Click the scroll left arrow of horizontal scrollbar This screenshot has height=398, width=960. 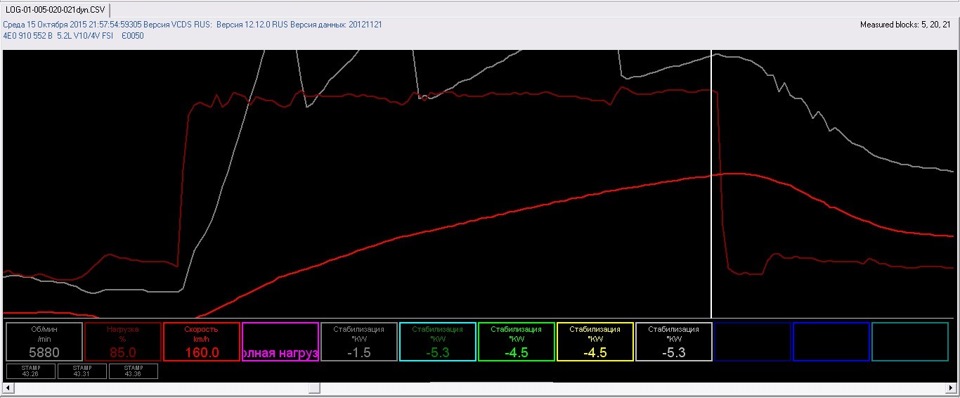pos(7,389)
